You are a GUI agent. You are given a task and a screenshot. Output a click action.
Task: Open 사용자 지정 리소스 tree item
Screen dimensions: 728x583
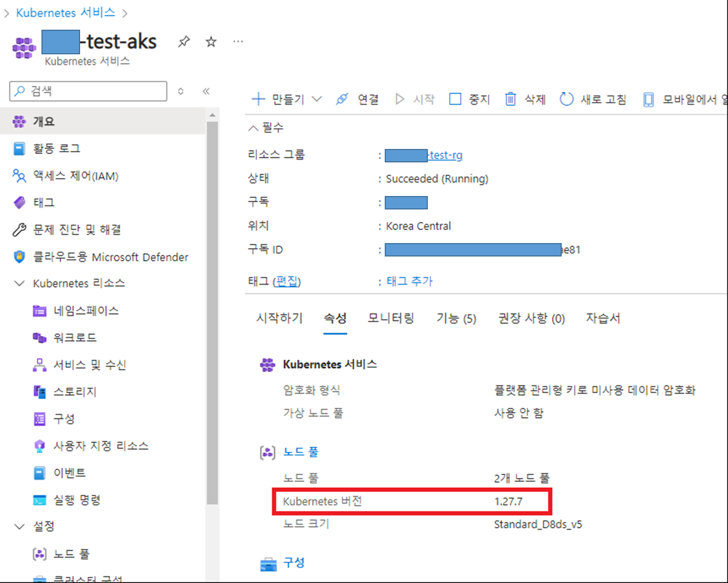click(101, 446)
